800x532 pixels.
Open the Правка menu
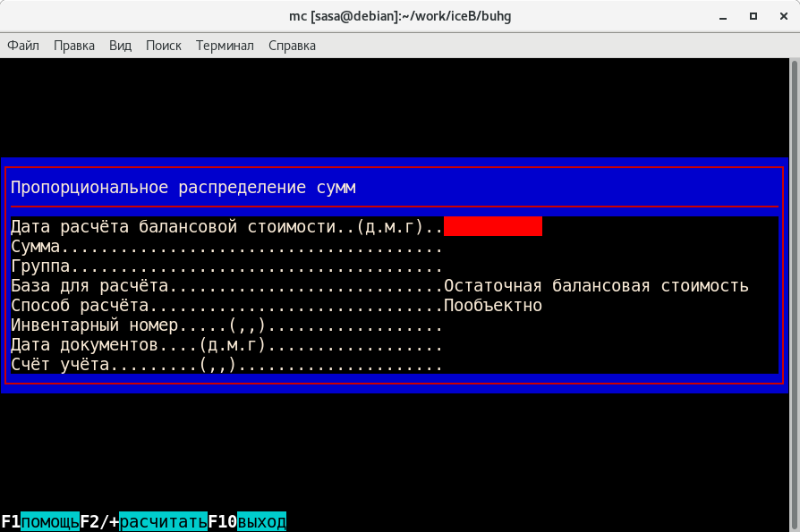coord(74,46)
